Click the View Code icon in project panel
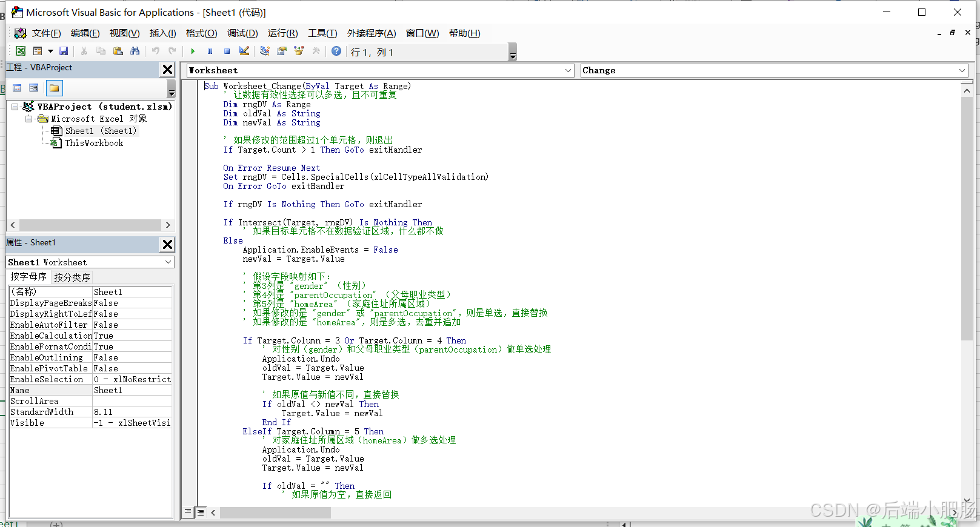Image resolution: width=980 pixels, height=527 pixels. click(x=17, y=88)
